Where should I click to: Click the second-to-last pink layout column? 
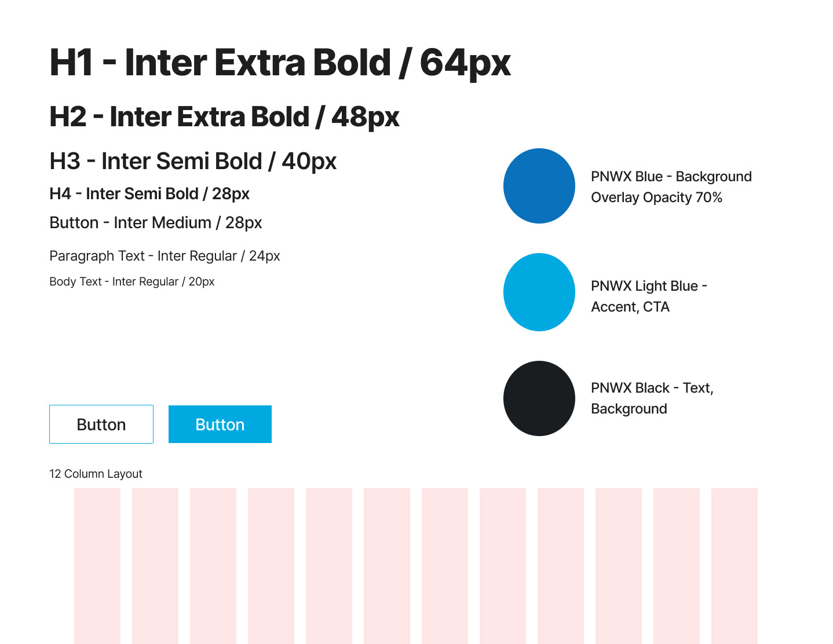coord(676,565)
